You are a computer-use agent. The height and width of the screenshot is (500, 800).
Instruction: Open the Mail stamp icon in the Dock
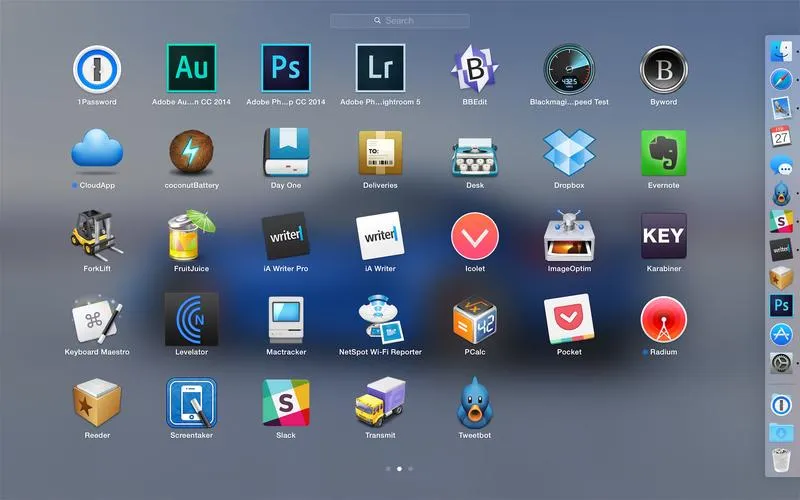point(781,108)
